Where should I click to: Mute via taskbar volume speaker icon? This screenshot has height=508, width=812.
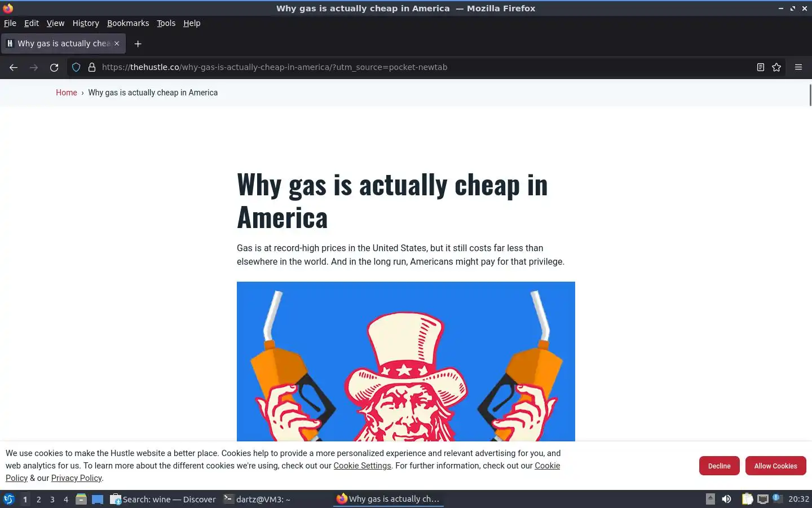coord(726,499)
